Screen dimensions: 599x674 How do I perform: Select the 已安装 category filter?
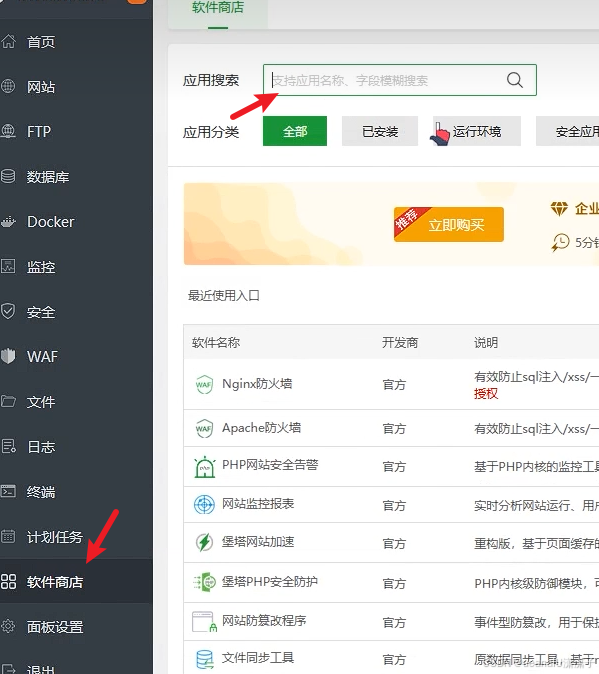380,131
